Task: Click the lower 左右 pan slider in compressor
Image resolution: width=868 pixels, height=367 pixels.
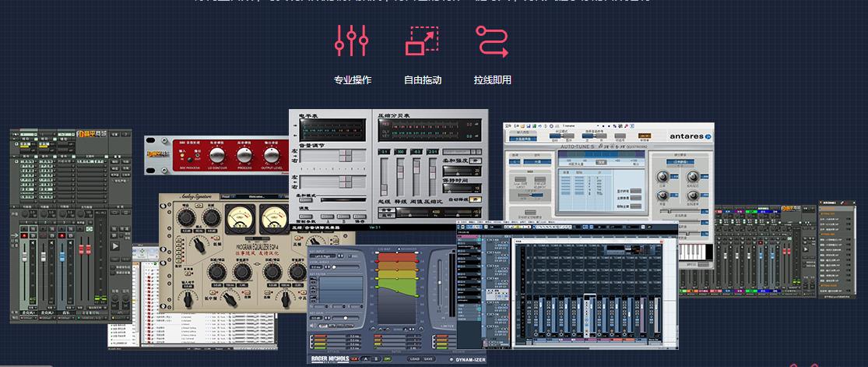Action: coord(332,182)
